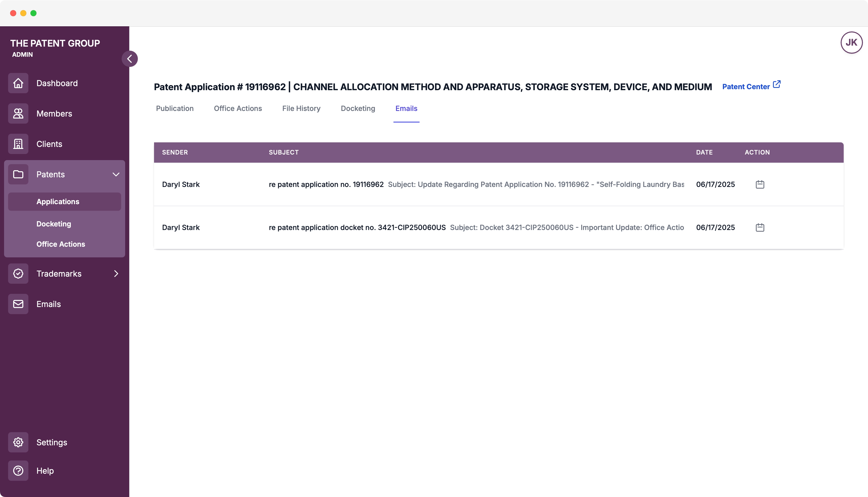The width and height of the screenshot is (868, 497).
Task: Open the File History tab
Action: tap(301, 108)
